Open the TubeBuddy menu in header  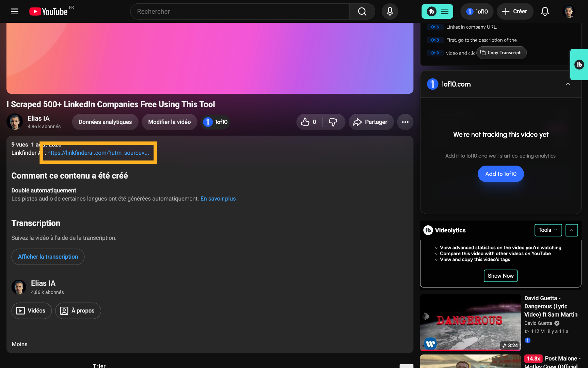pos(437,12)
